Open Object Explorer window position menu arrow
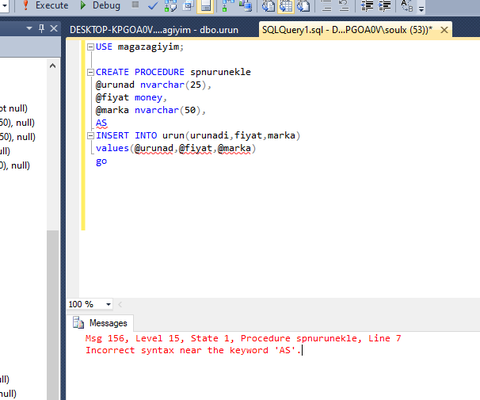Screen dimensions: 480x400 (x=29, y=29)
